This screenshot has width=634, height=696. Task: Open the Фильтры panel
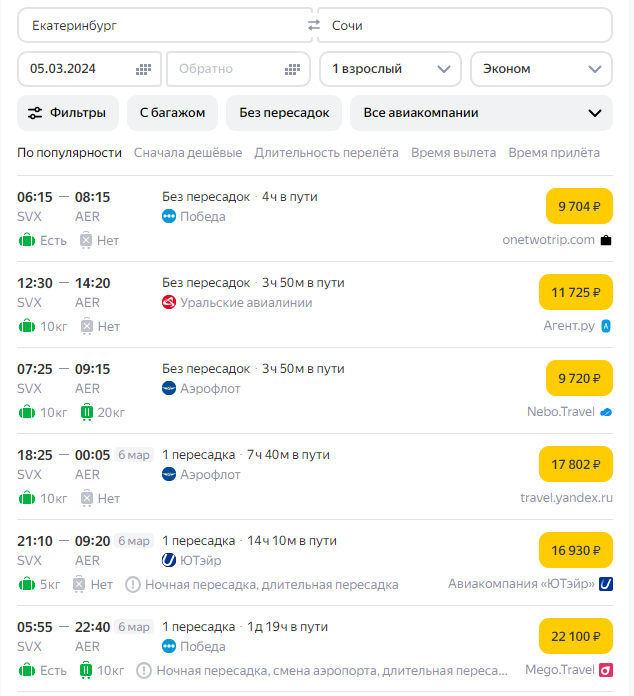pos(68,113)
